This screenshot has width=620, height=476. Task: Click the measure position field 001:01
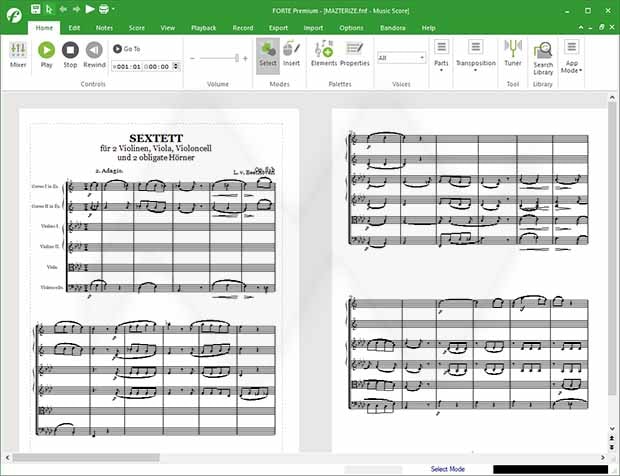point(129,67)
